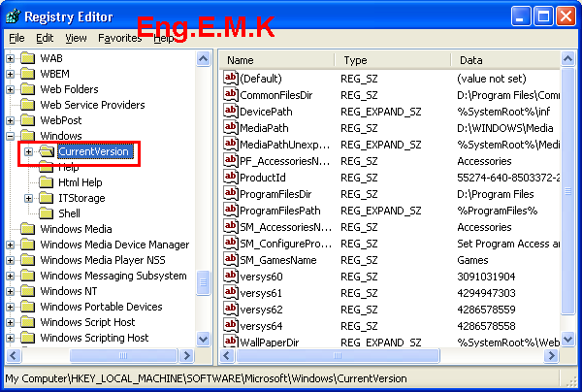The image size is (582, 392).
Task: Click the WebPost folder icon
Action: click(28, 120)
